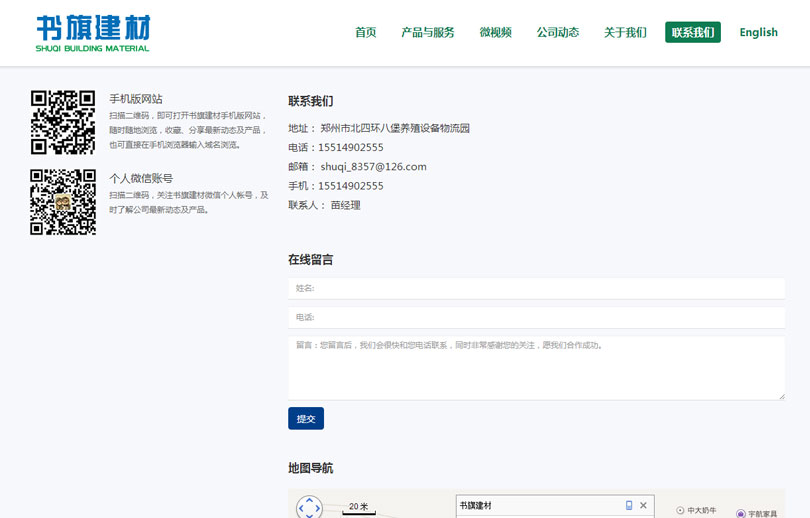Screen dimensions: 810x518
Task: Click the 宇航家具 map marker
Action: [741, 514]
